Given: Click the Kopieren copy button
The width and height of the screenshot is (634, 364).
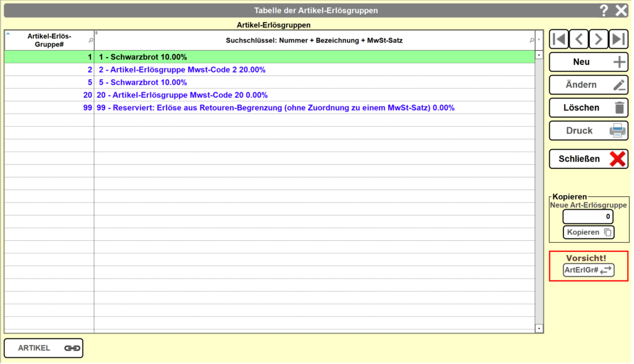Looking at the screenshot, I should tap(588, 232).
